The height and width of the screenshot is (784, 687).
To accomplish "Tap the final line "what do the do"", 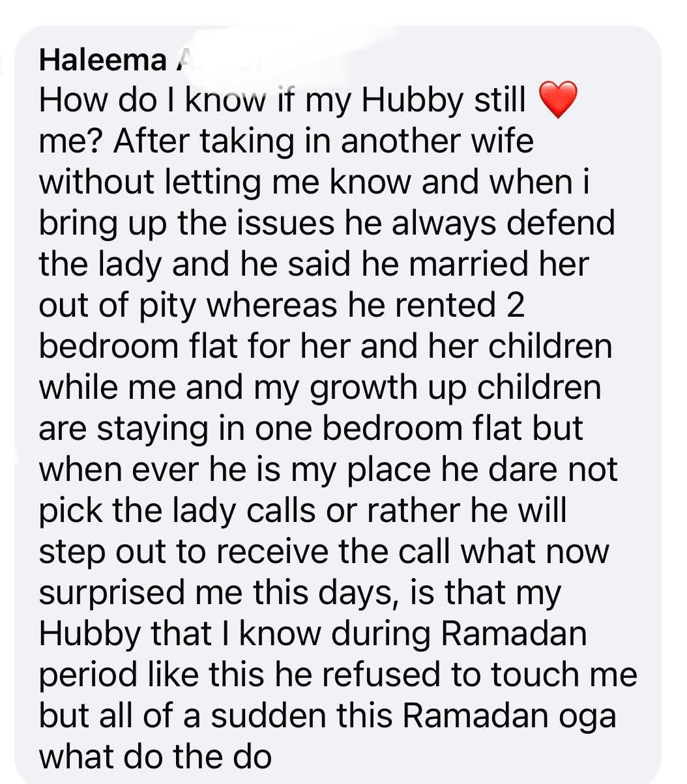I will (x=154, y=757).
